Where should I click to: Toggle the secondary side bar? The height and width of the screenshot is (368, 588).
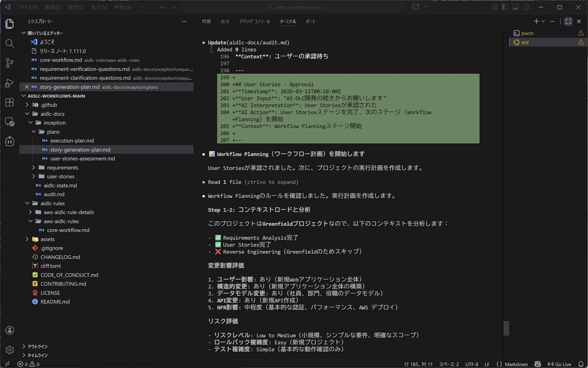pos(526,7)
